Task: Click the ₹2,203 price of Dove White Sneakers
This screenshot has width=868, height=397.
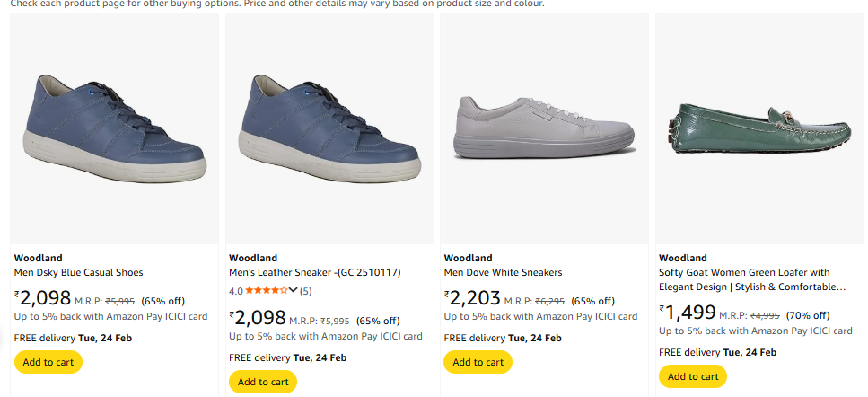Action: 472,298
